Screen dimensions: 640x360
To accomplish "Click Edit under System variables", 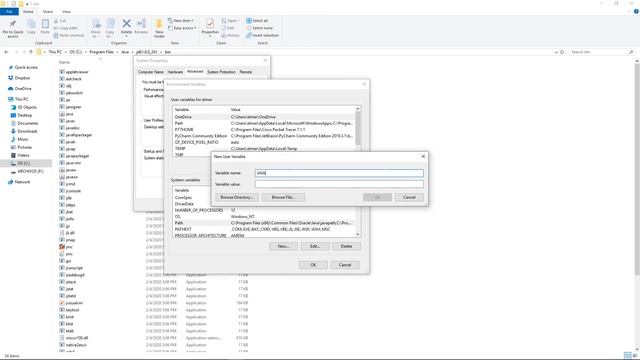I will 315,246.
